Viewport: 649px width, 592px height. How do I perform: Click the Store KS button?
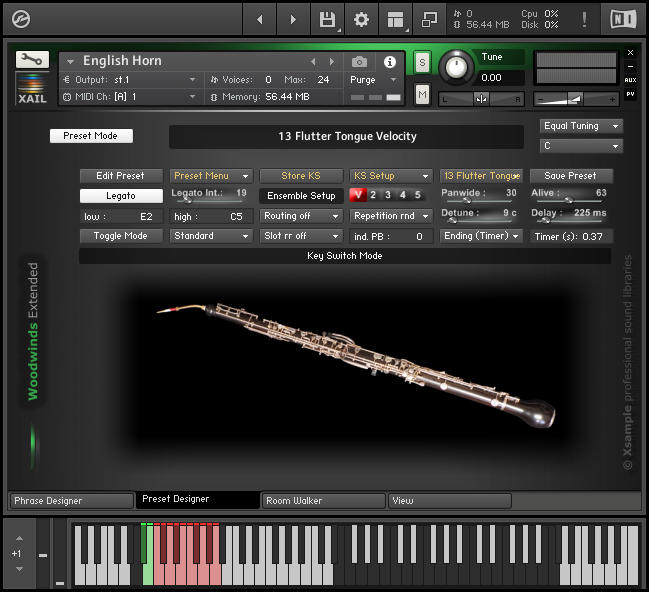click(301, 176)
